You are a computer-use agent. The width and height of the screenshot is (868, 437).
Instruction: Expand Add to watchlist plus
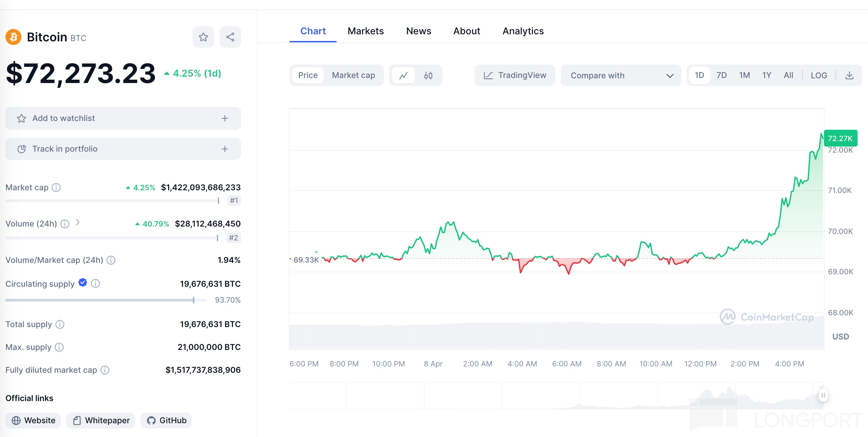[x=225, y=119]
